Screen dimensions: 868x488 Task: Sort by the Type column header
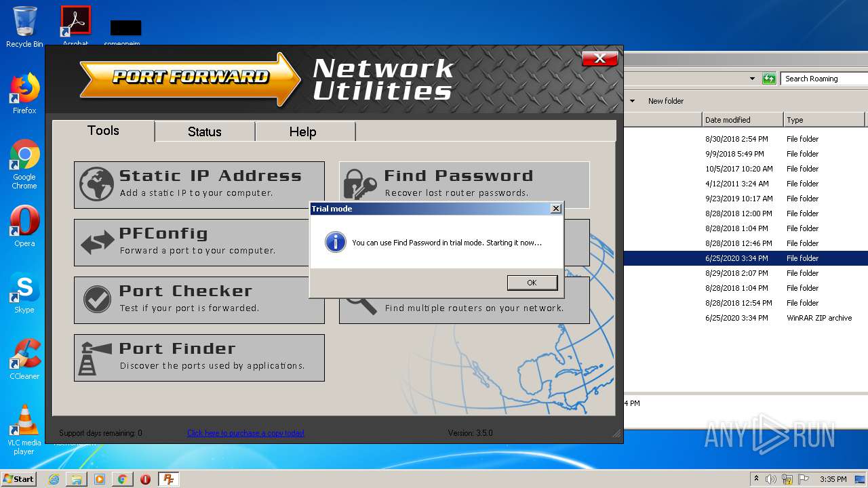point(824,120)
